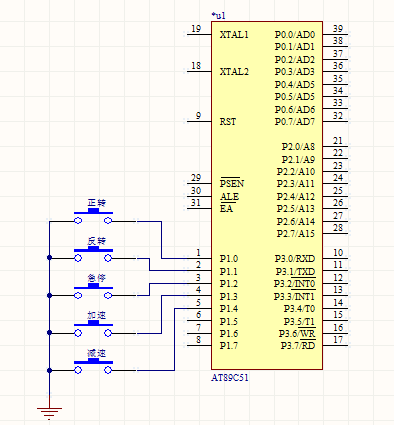Click the PSEN pin 29 line
This screenshot has width=394, height=425.
tap(199, 184)
